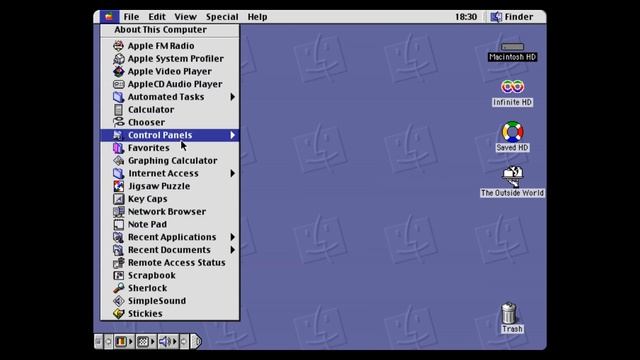Click the monitor color depth Control Strip icon
Image resolution: width=640 pixels, height=360 pixels.
[x=121, y=342]
